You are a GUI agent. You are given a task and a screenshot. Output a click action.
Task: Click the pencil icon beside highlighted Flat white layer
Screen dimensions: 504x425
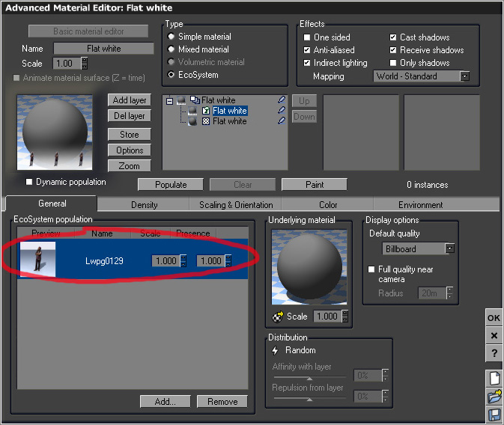[282, 110]
